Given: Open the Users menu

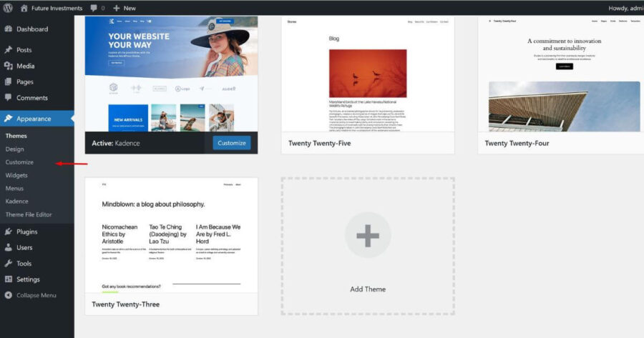Looking at the screenshot, I should click(x=24, y=247).
